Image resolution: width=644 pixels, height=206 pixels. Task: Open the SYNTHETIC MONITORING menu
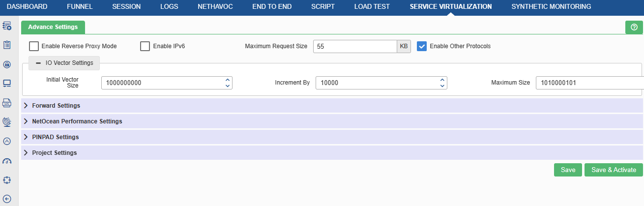coord(551,7)
